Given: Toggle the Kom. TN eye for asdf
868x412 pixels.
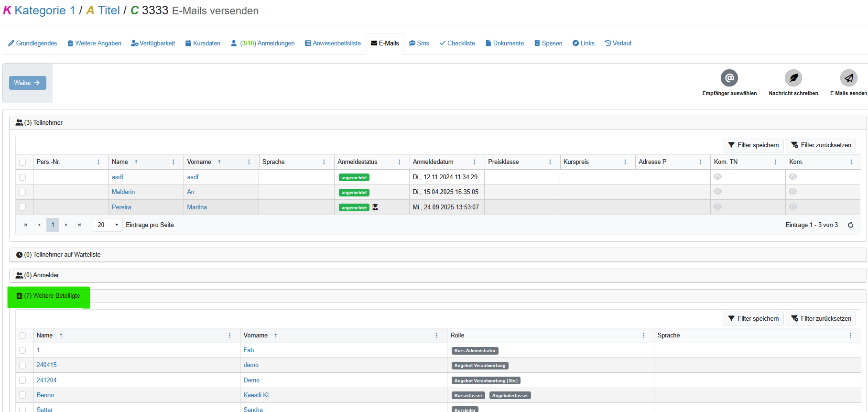Looking at the screenshot, I should coord(717,177).
